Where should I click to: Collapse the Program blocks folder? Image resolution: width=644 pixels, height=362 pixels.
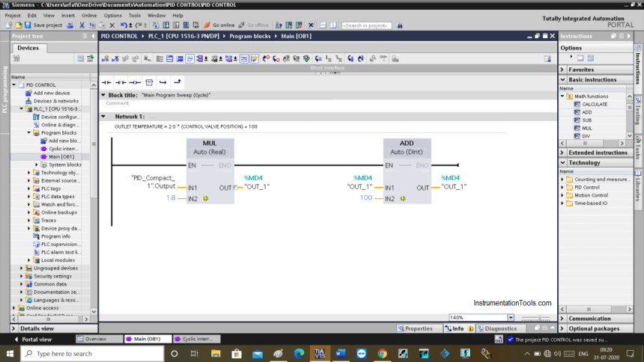point(29,132)
